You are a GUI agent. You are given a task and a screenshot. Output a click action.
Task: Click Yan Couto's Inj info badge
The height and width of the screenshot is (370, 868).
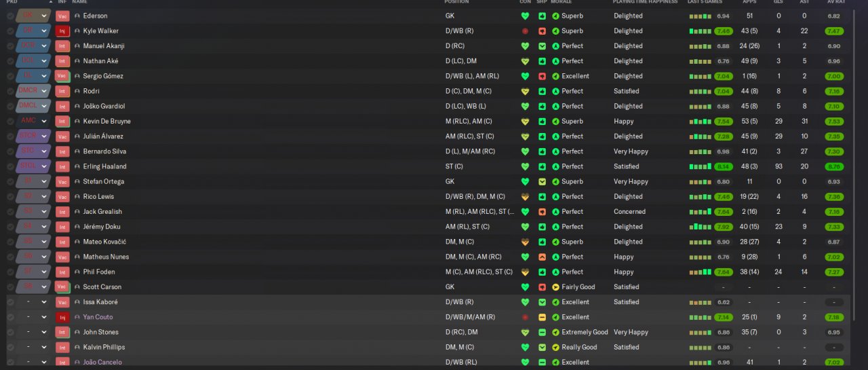(62, 317)
